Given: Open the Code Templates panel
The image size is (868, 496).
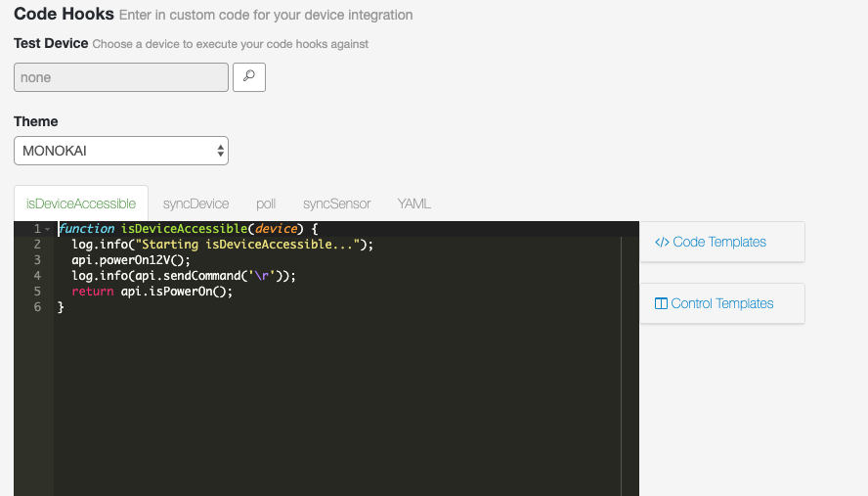Looking at the screenshot, I should tap(721, 242).
